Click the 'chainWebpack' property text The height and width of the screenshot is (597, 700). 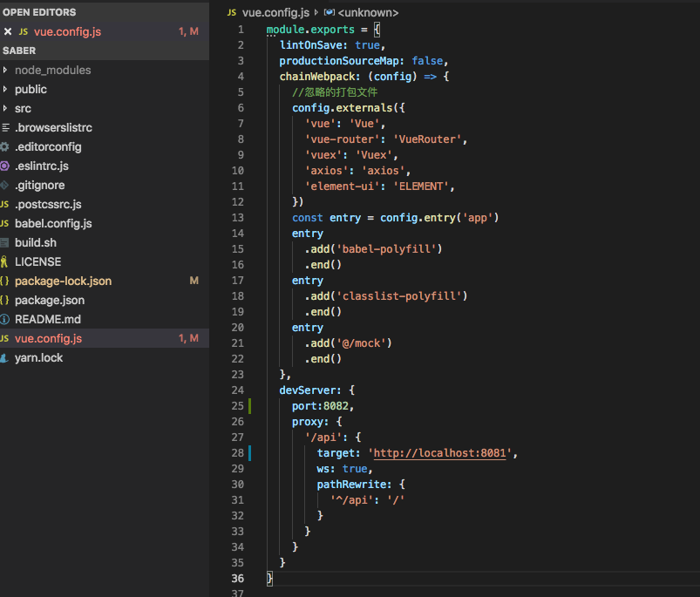[317, 77]
